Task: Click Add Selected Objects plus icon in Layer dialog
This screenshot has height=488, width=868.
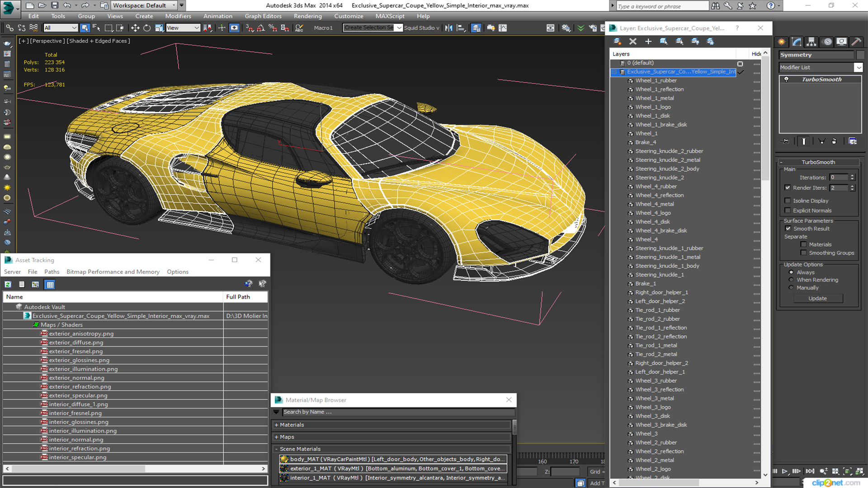Action: 648,41
